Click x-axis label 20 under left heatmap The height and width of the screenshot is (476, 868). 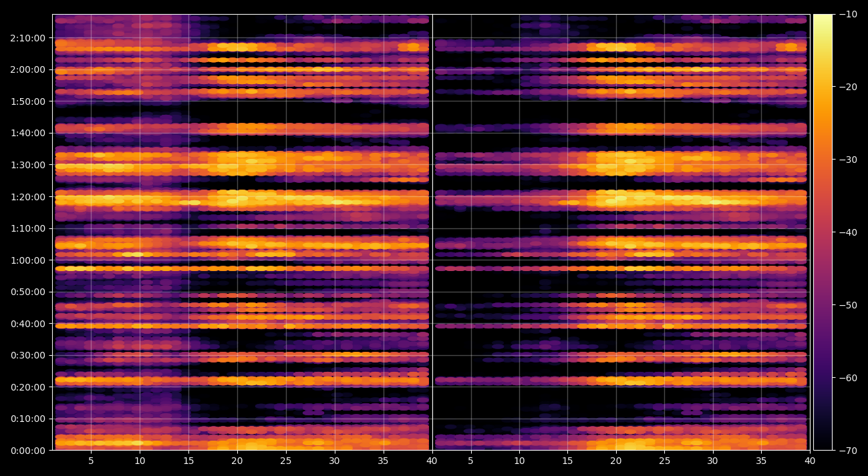coord(237,461)
